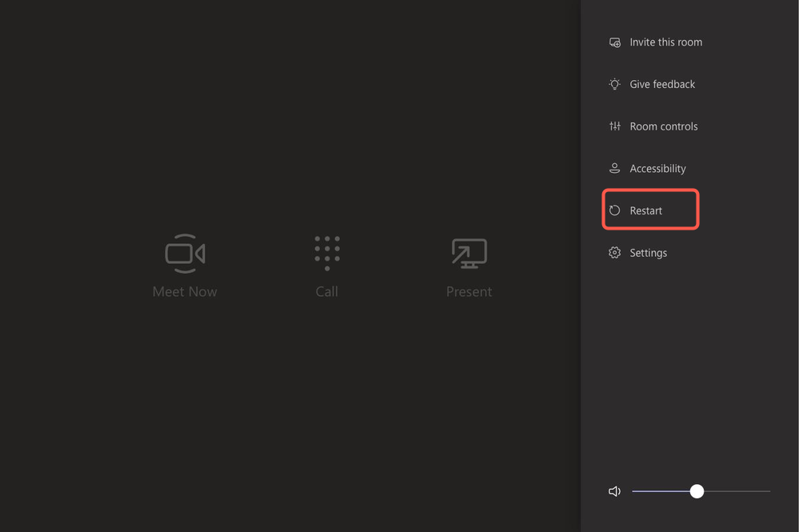Mute audio using the speaker icon
799x532 pixels.
(614, 491)
